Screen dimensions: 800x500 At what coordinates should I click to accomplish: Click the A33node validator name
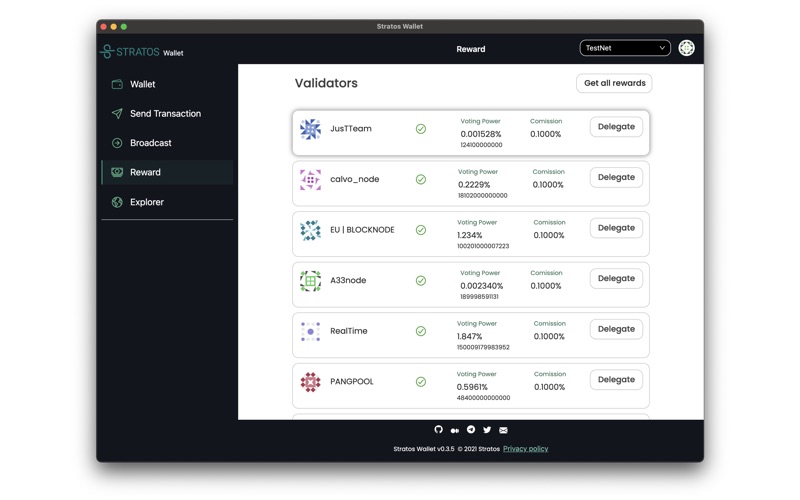tap(348, 280)
